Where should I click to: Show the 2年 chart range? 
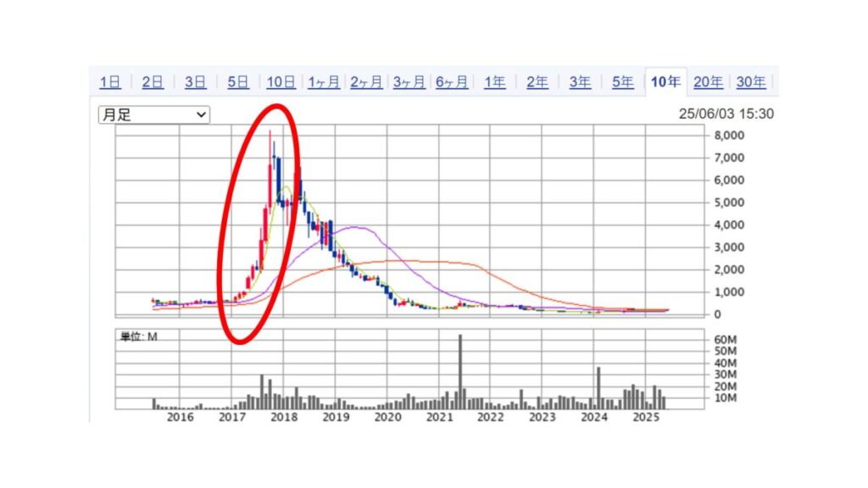tap(537, 82)
